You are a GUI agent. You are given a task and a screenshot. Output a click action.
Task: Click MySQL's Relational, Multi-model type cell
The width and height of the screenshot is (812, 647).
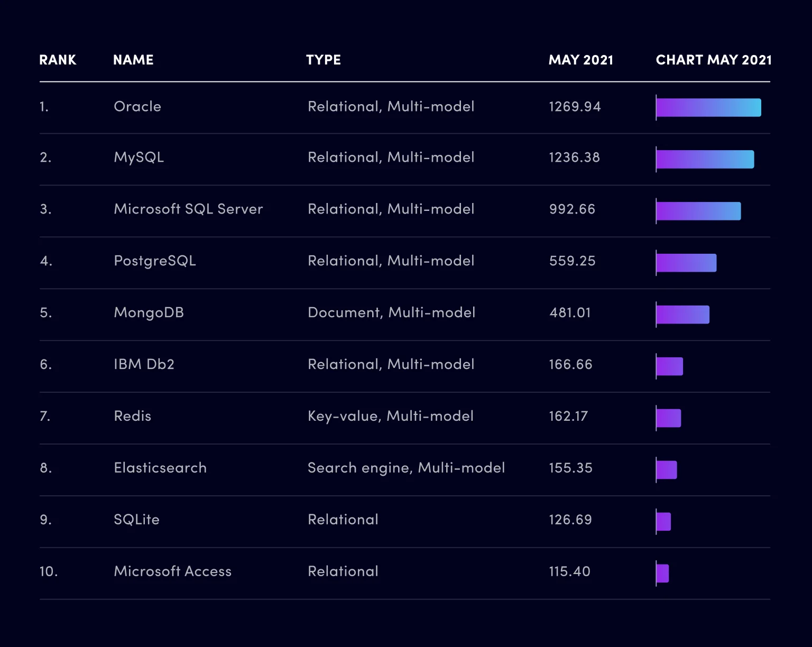(x=391, y=158)
